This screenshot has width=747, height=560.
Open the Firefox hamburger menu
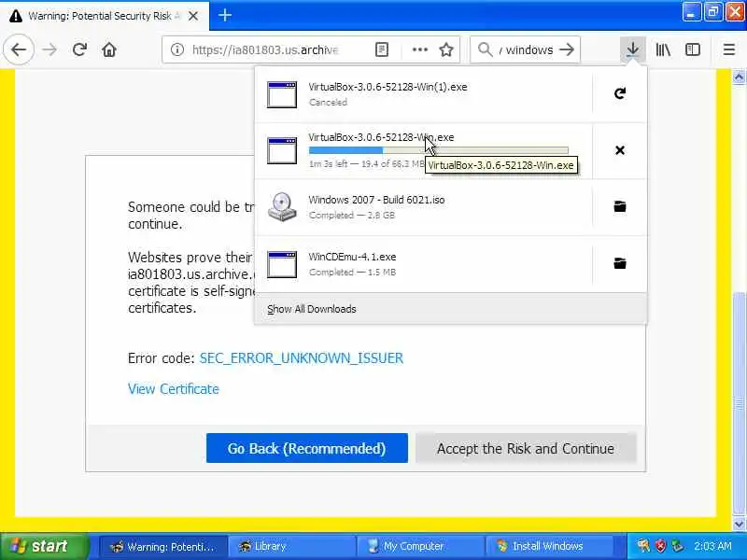[729, 49]
